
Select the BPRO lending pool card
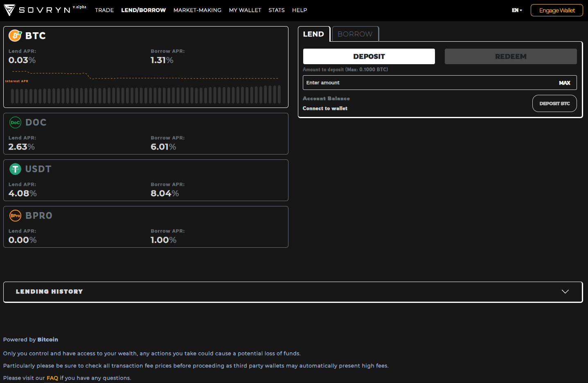coord(146,227)
